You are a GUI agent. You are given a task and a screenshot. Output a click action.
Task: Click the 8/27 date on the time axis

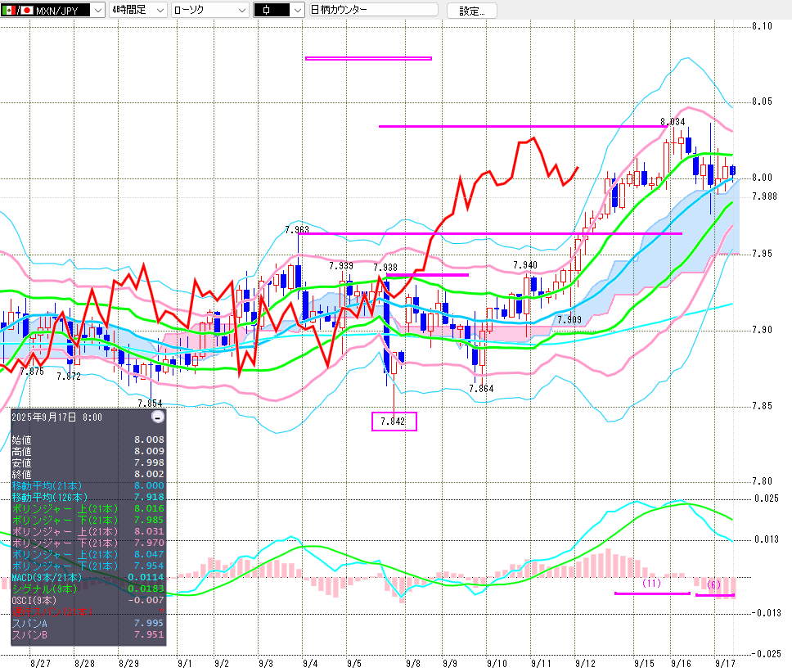(38, 662)
